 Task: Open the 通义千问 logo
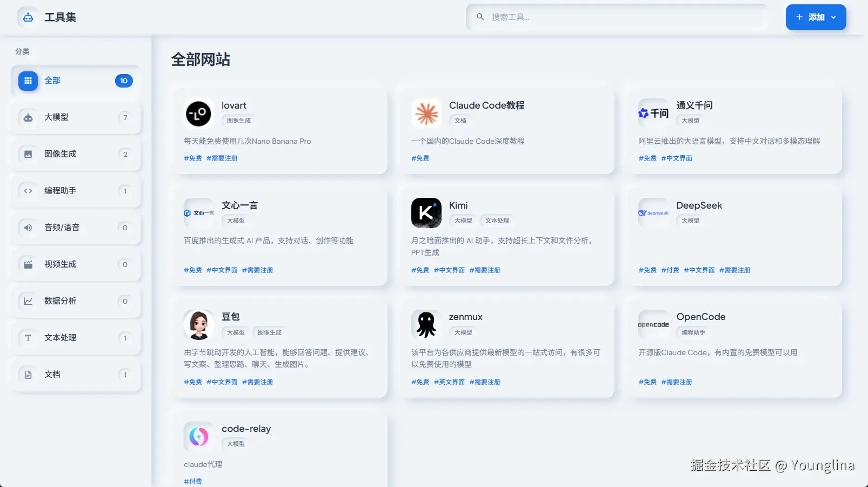click(x=653, y=114)
